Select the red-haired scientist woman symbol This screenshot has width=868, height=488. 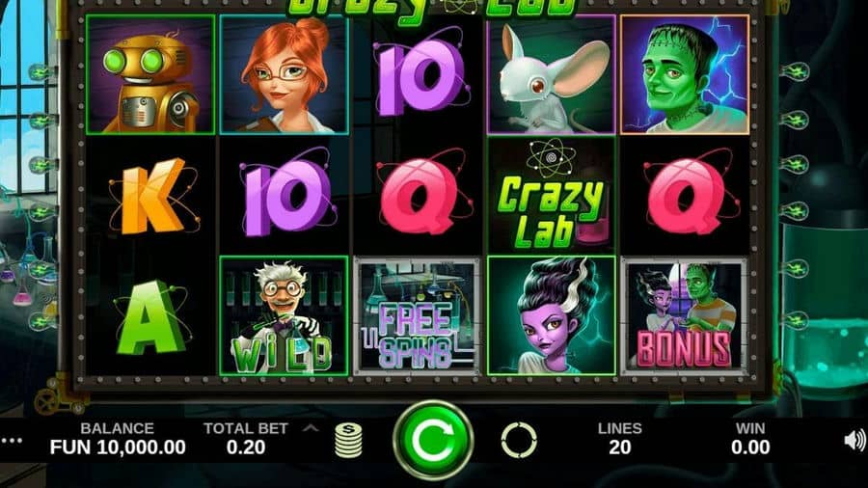(x=284, y=74)
